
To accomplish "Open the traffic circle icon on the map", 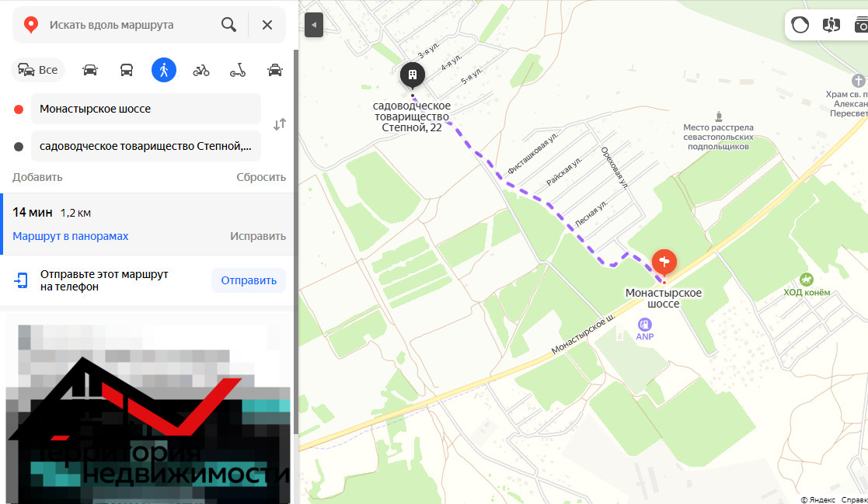I will point(800,25).
